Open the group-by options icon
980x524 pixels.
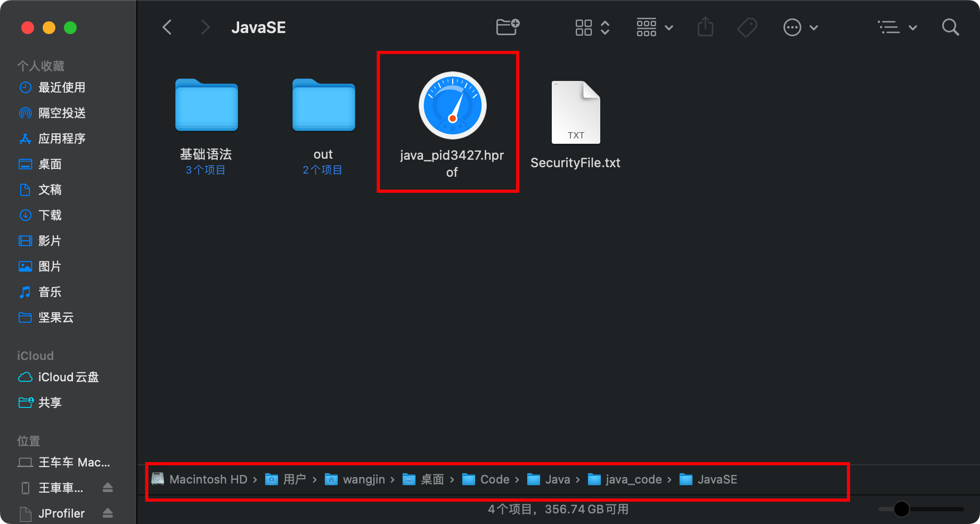pos(647,27)
